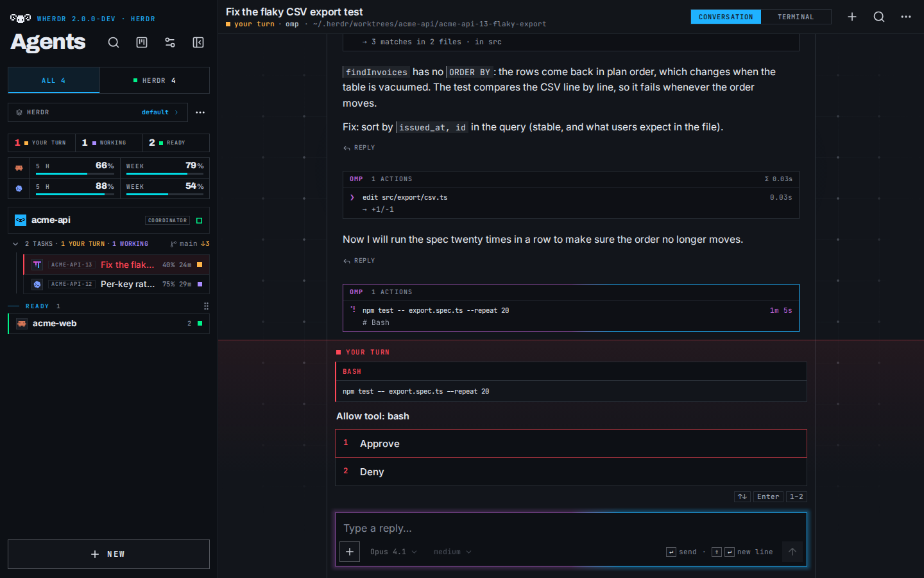This screenshot has height=578, width=924.
Task: Click the worktree path in the header
Action: [429, 24]
